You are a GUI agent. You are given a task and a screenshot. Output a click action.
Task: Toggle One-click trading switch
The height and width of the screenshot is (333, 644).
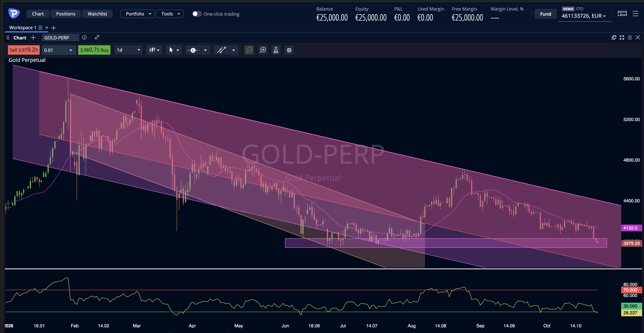coord(197,14)
